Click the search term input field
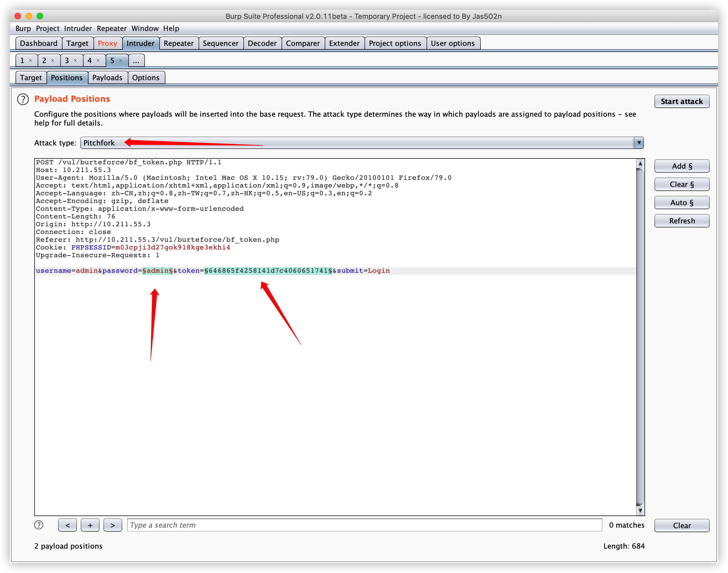This screenshot has width=728, height=573. point(364,525)
